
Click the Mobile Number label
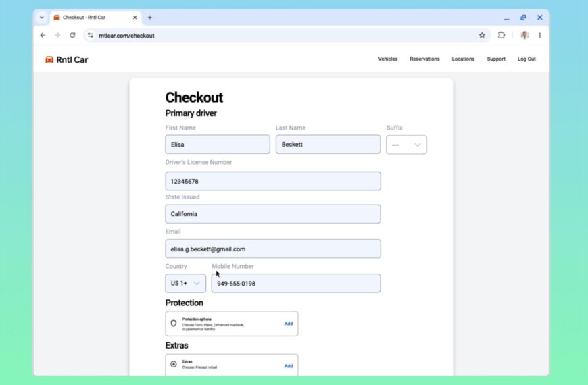click(232, 266)
